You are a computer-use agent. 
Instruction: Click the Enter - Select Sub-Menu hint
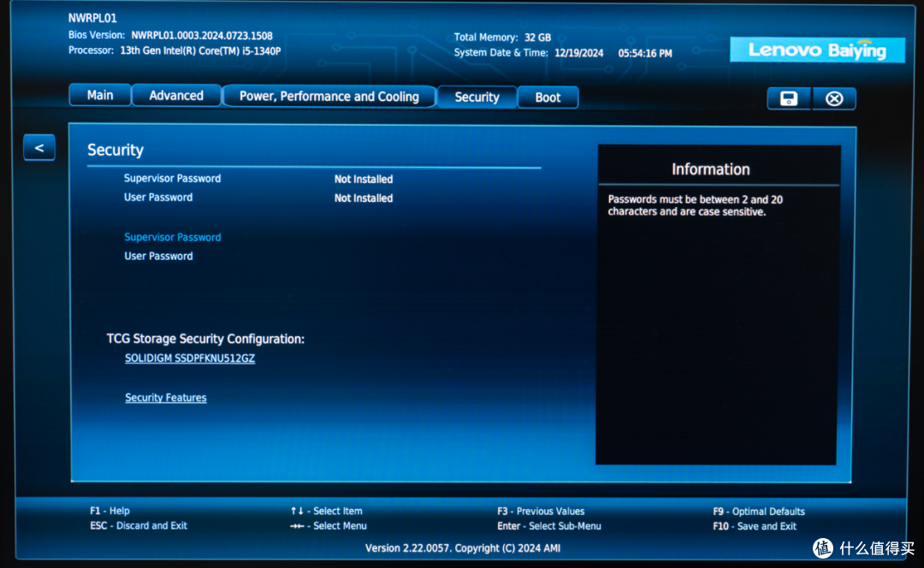(549, 526)
